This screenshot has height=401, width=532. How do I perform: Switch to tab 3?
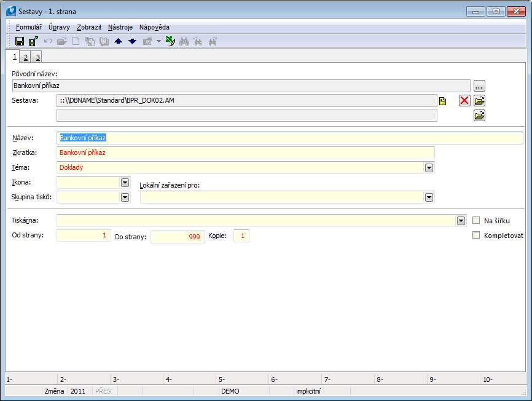[x=37, y=57]
